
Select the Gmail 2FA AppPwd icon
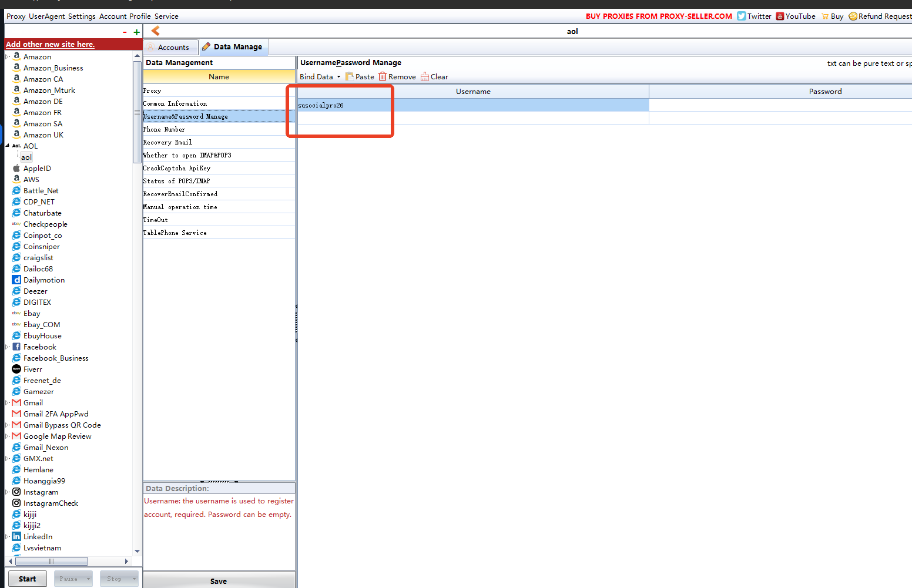[x=16, y=414]
